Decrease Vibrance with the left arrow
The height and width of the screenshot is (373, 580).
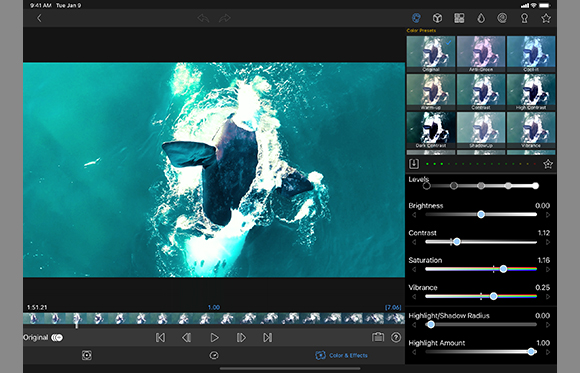pyautogui.click(x=414, y=296)
